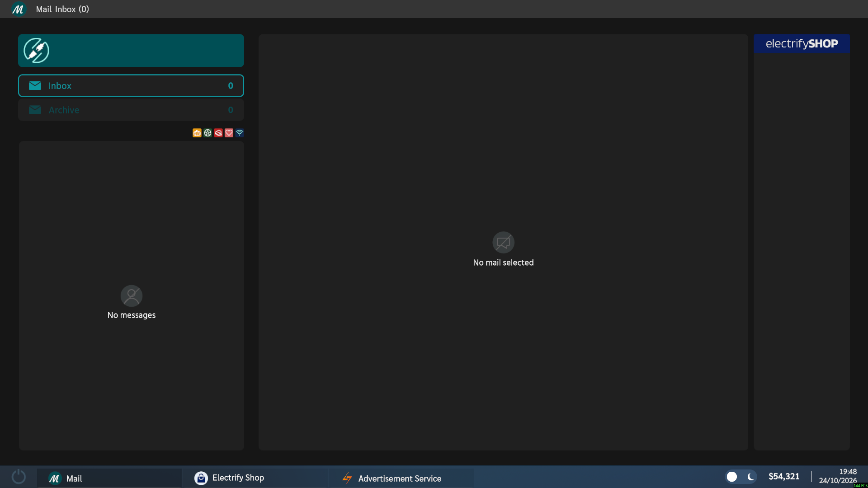868x488 pixels.
Task: Open the Inbox folder
Action: [x=131, y=85]
